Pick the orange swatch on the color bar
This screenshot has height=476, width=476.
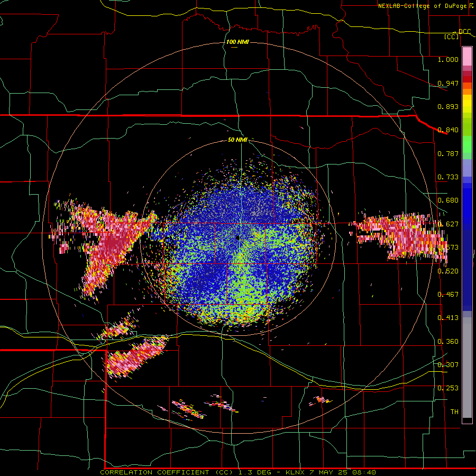tap(467, 91)
